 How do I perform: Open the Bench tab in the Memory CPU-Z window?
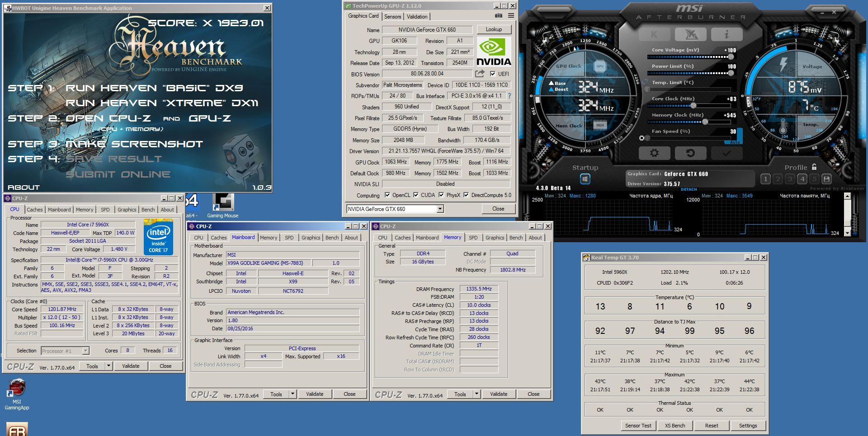click(x=516, y=238)
